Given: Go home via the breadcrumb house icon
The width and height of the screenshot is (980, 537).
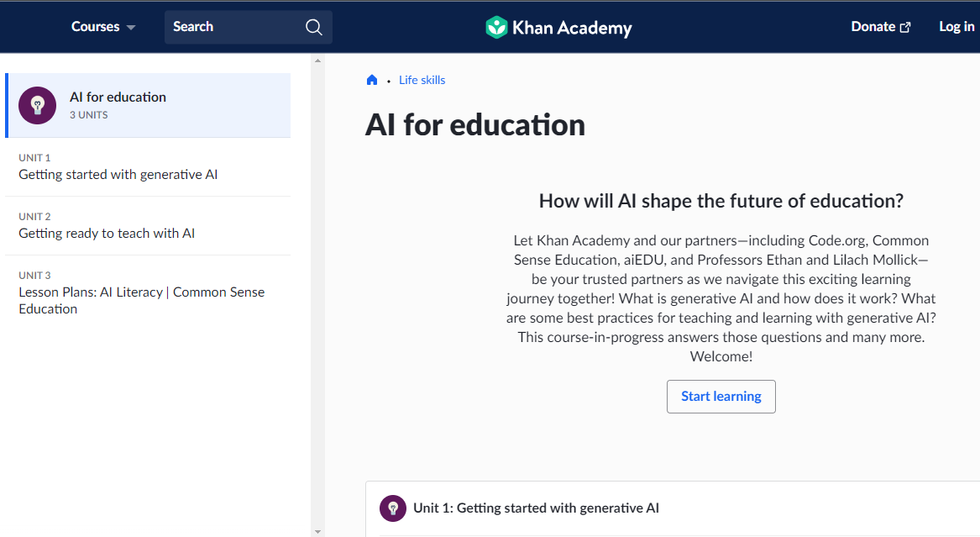Looking at the screenshot, I should tap(372, 80).
